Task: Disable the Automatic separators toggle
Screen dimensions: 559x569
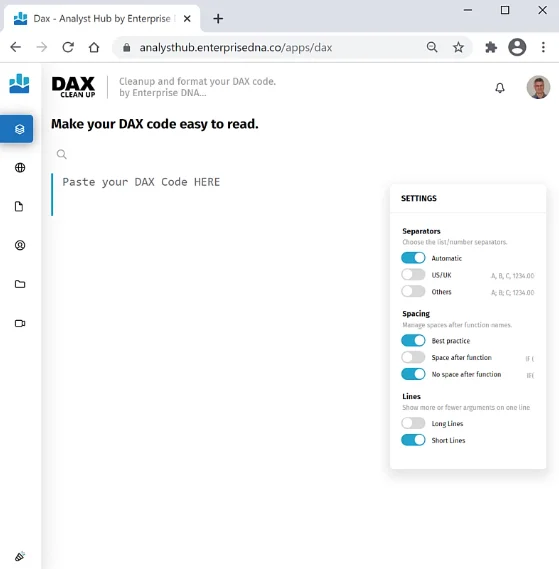Action: pos(413,258)
